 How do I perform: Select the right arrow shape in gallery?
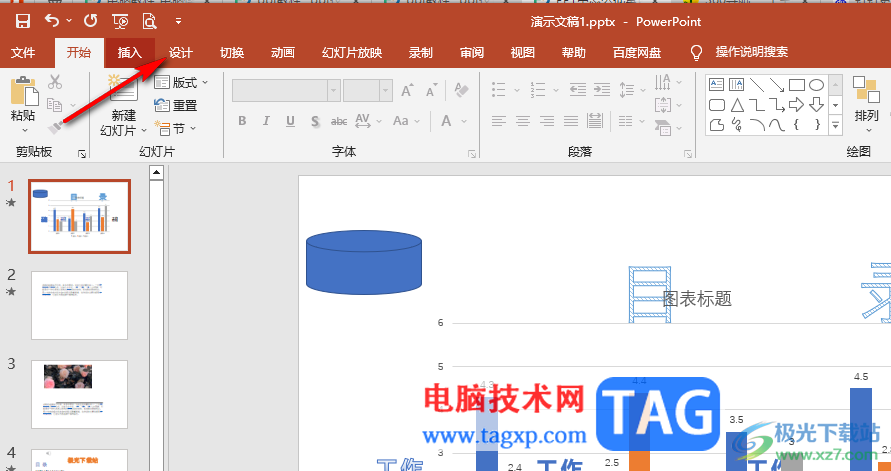point(796,105)
